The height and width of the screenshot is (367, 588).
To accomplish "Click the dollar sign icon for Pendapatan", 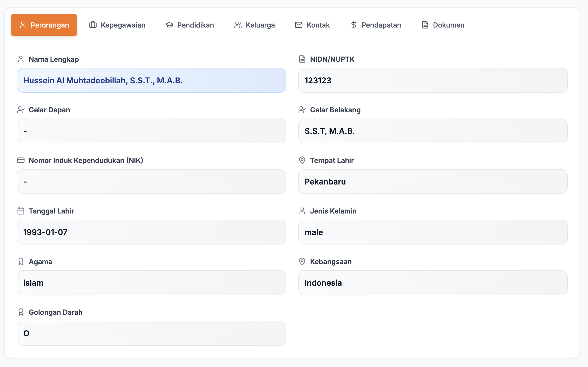I will pos(354,25).
